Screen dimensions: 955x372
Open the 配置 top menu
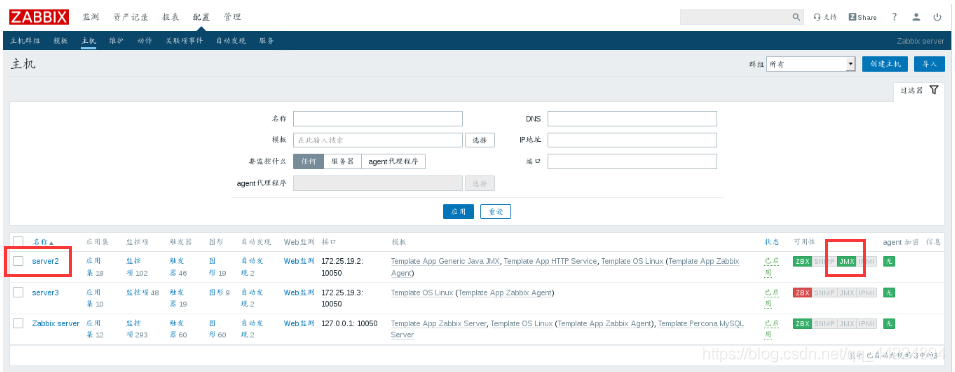[x=201, y=17]
